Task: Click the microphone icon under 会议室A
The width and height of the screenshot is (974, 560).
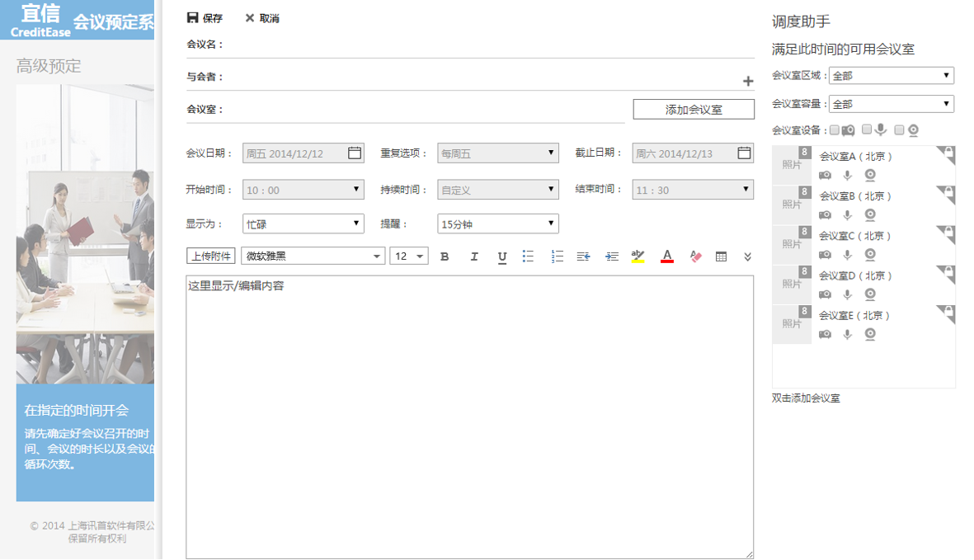Action: [847, 175]
